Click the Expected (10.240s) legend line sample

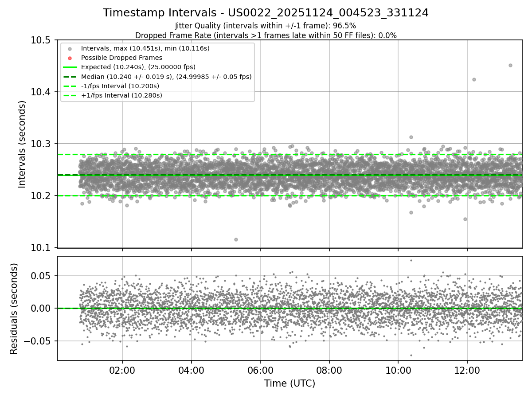(x=70, y=67)
